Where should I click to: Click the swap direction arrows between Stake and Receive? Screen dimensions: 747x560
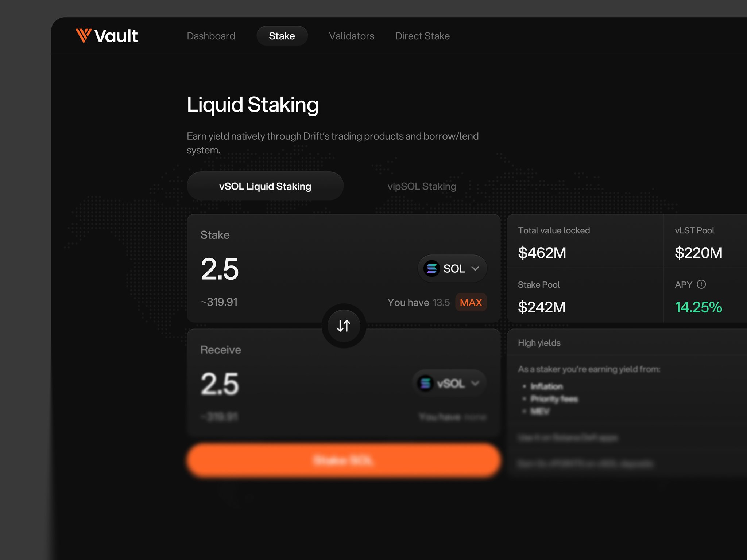[x=343, y=326]
